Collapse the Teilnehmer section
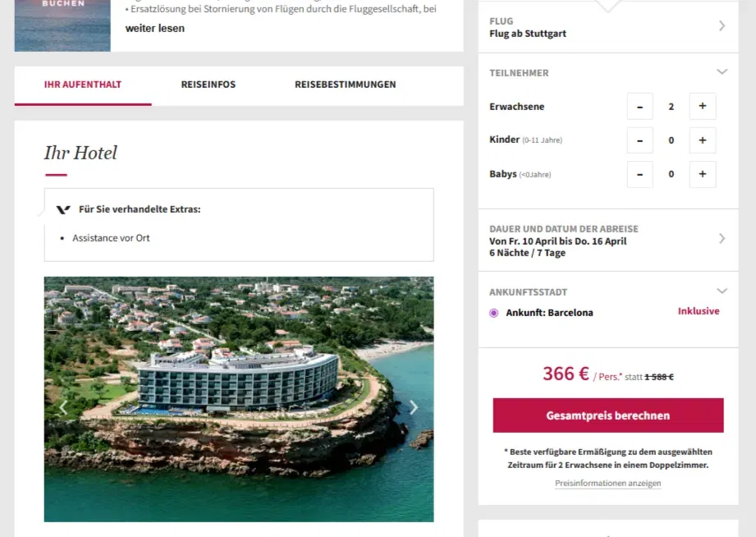756x537 pixels. [x=722, y=72]
